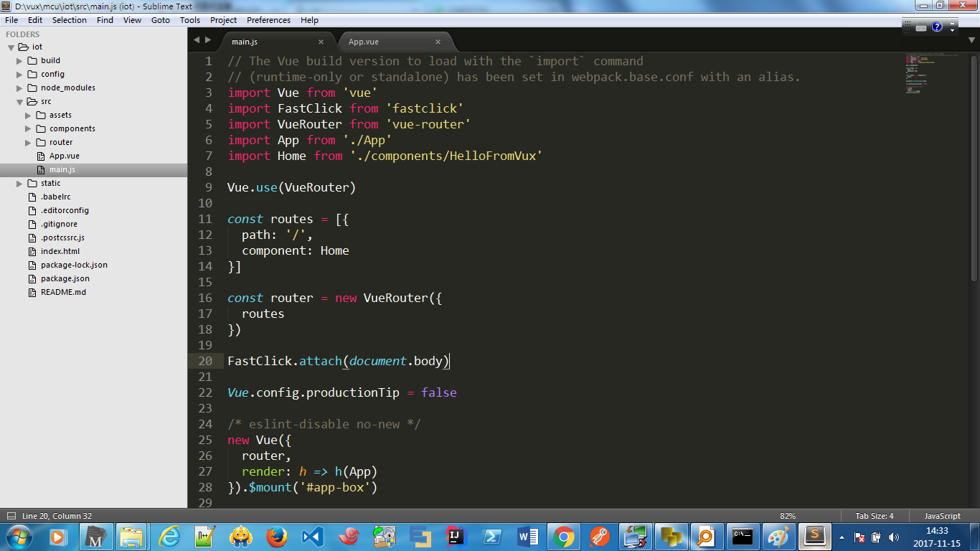Screen dimensions: 980x551
Task: Expand the static folder
Action: click(x=20, y=184)
